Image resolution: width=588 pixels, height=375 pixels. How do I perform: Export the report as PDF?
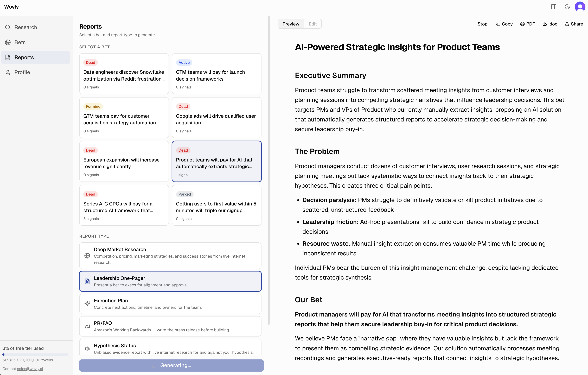[x=527, y=24]
